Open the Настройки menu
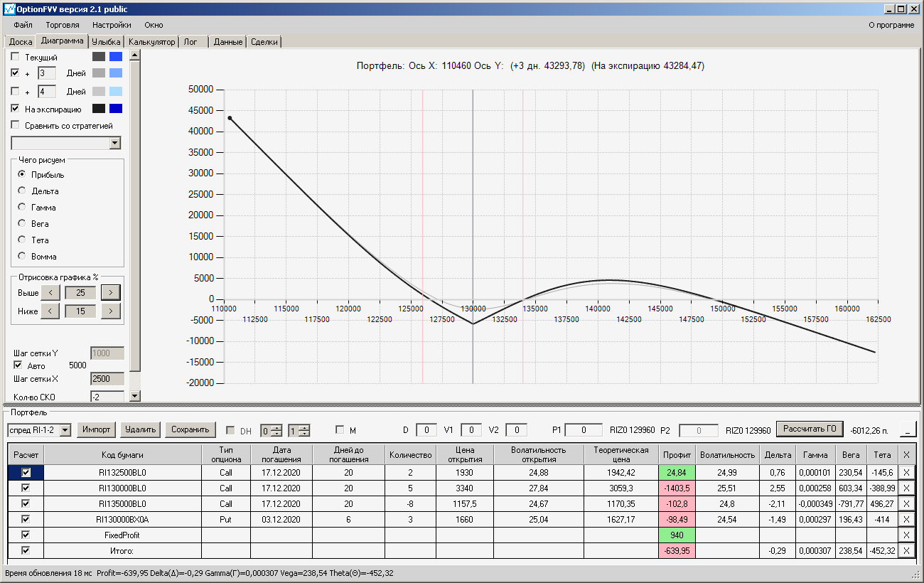Screen dimensions: 924x583 (x=112, y=25)
